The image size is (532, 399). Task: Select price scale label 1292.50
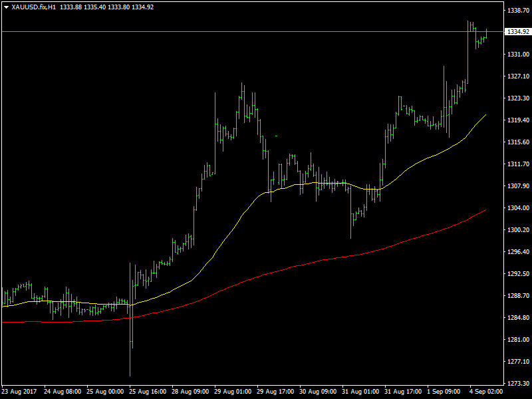tap(518, 274)
